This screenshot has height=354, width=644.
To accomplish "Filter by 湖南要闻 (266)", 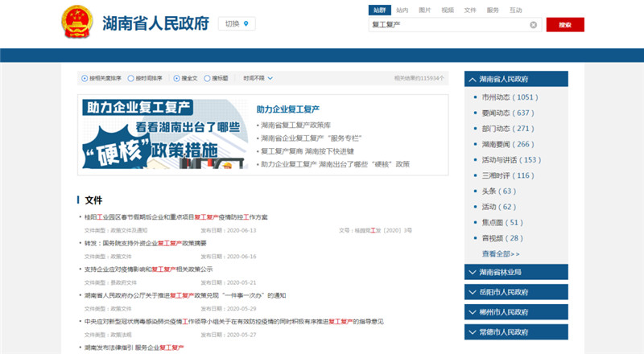I will click(x=508, y=144).
